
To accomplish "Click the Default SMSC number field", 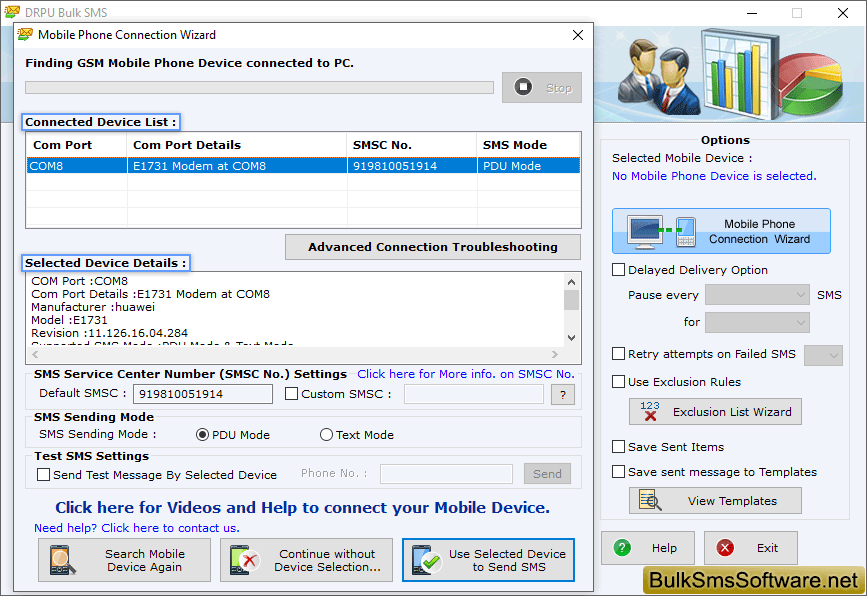I will pyautogui.click(x=202, y=394).
